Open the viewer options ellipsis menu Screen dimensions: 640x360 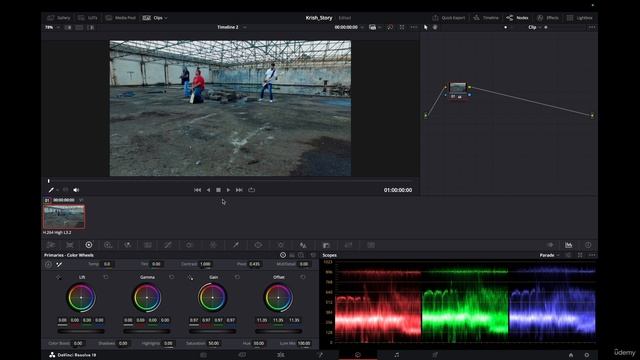click(414, 27)
